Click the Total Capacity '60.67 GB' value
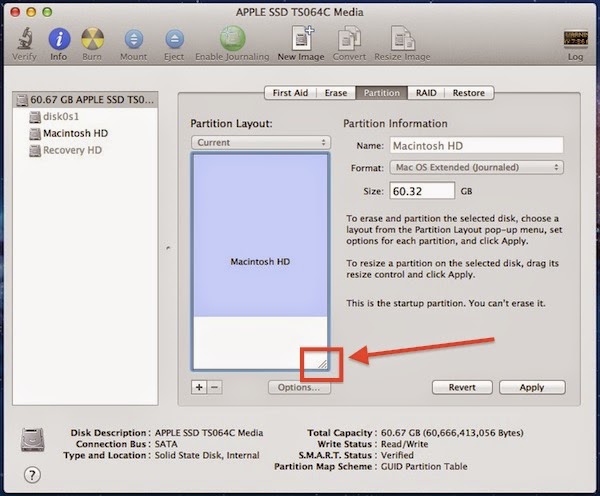This screenshot has width=600, height=496. (400, 433)
